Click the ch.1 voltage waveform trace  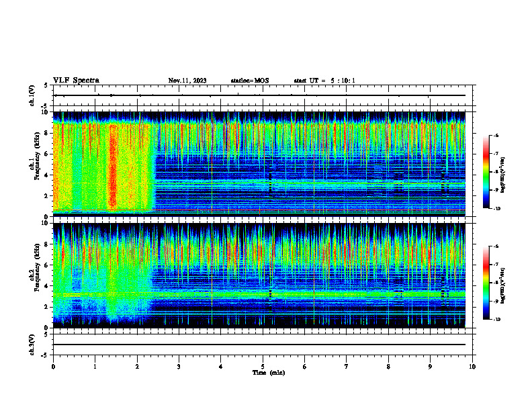click(x=259, y=95)
